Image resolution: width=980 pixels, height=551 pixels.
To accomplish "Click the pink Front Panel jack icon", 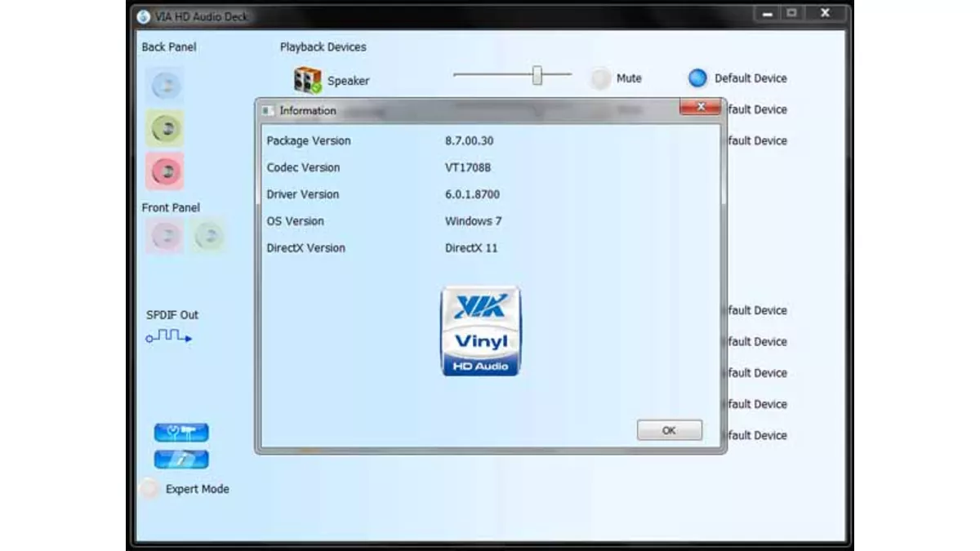I will (165, 235).
